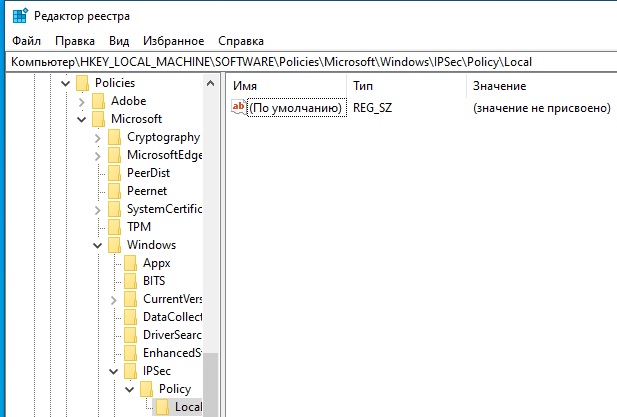Collapse the Policies tree node
Image resolution: width=617 pixels, height=417 pixels.
pos(65,83)
